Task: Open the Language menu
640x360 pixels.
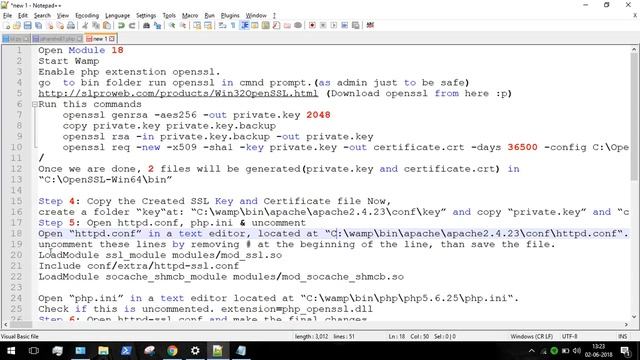Action: pos(118,16)
